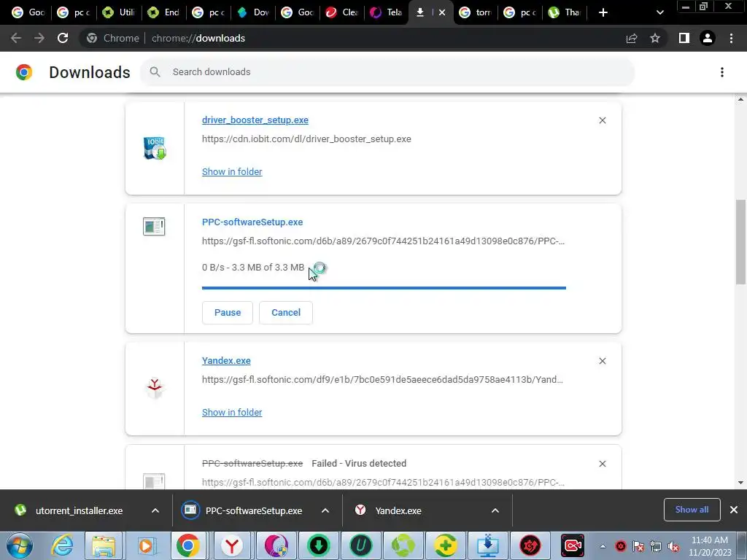The width and height of the screenshot is (747, 560).
Task: Cancel the PPC-softwareSetup.exe download
Action: point(286,312)
